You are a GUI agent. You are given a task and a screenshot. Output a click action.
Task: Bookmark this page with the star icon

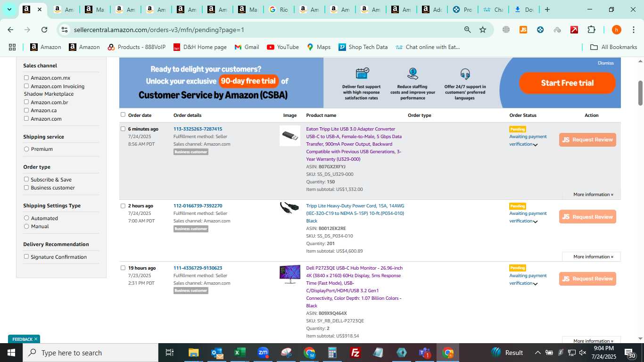[x=483, y=30]
